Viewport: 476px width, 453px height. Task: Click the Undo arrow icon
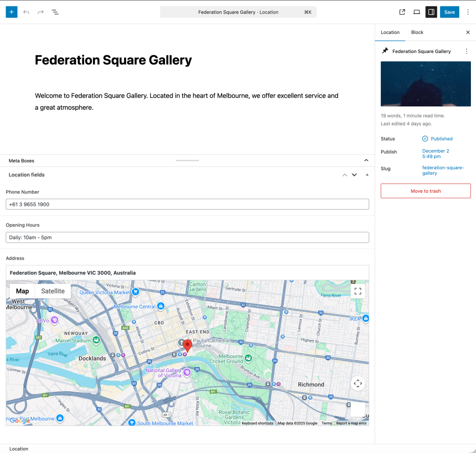point(26,12)
